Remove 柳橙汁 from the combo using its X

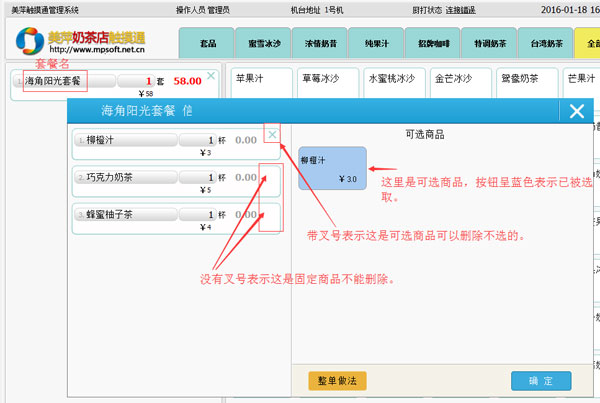(272, 135)
